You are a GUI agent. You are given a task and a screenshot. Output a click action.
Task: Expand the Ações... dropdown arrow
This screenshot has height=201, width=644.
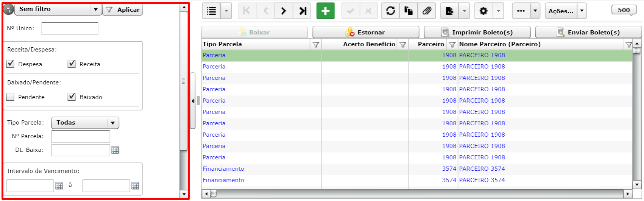point(582,11)
